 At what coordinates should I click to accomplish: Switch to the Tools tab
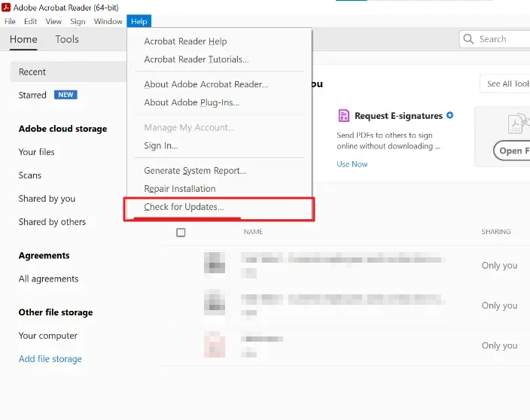point(67,39)
